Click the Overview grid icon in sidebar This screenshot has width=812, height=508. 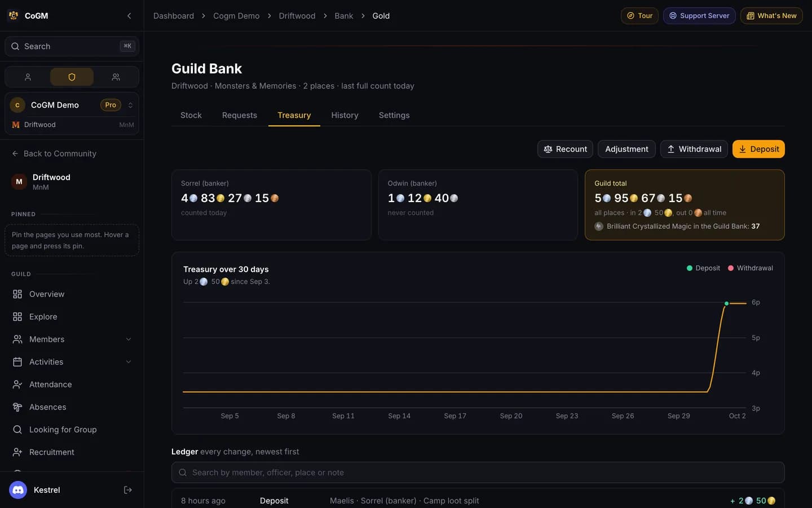click(17, 294)
